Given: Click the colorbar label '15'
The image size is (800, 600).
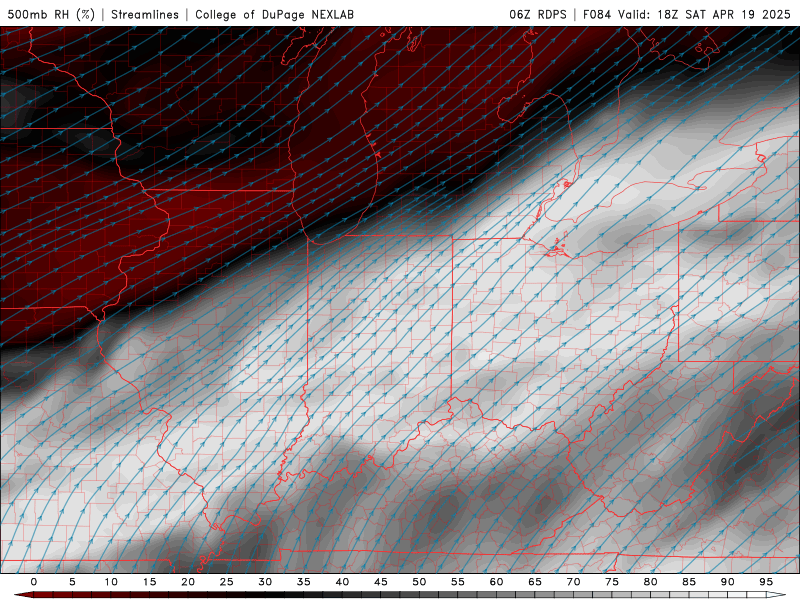Looking at the screenshot, I should tap(149, 582).
